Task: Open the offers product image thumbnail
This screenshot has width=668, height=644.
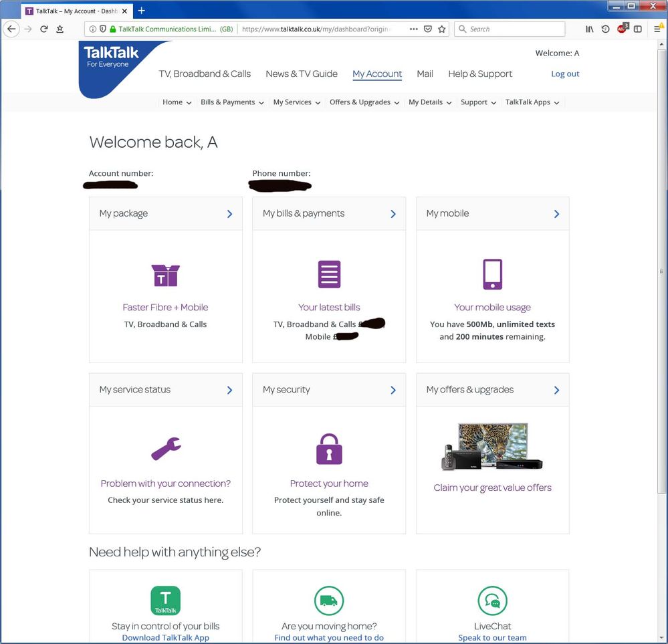Action: pyautogui.click(x=492, y=447)
